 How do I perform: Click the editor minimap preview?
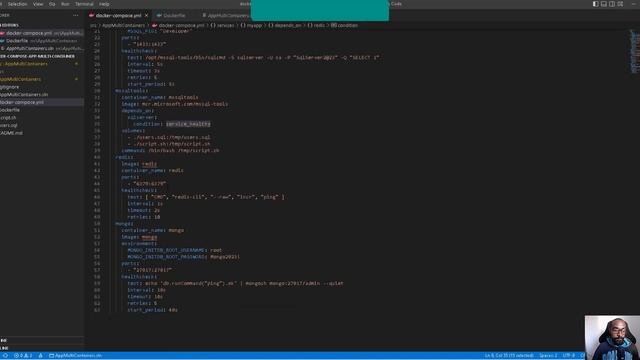tap(634, 51)
